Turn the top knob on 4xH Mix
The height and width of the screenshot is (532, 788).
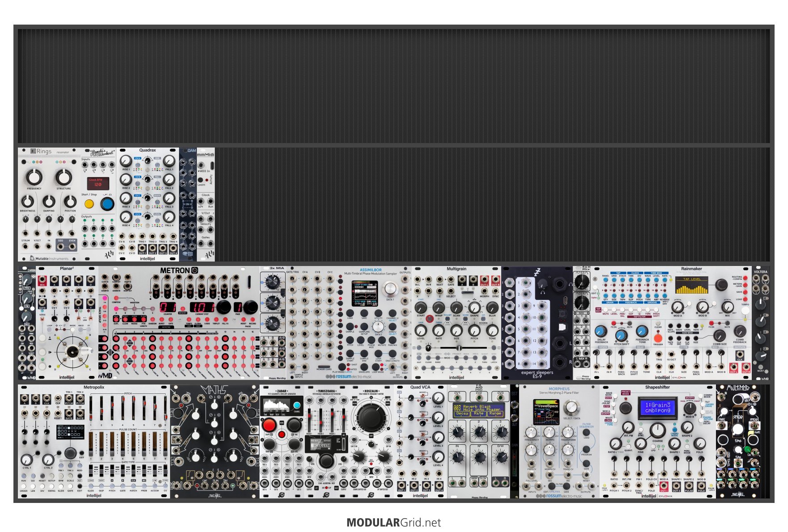click(x=582, y=282)
